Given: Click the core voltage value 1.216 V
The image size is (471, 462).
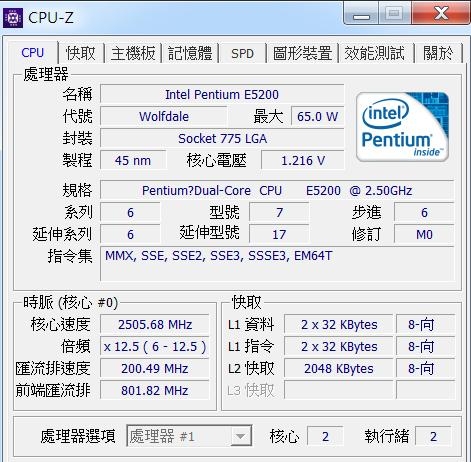Looking at the screenshot, I should tap(303, 160).
